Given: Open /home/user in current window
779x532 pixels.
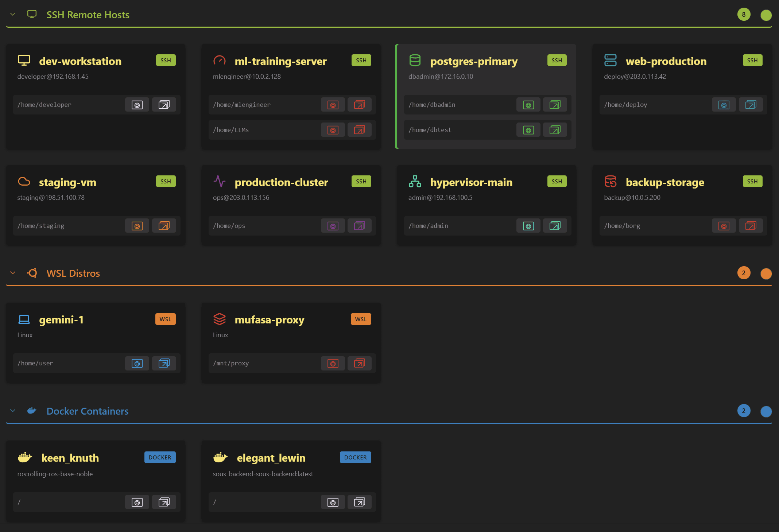Looking at the screenshot, I should click(x=137, y=364).
